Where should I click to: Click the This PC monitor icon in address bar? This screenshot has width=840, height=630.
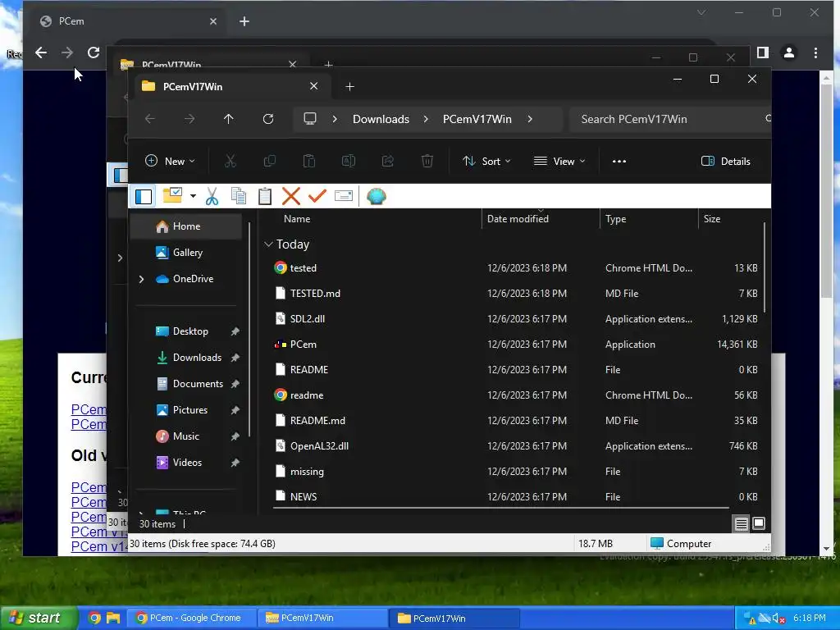pos(309,118)
